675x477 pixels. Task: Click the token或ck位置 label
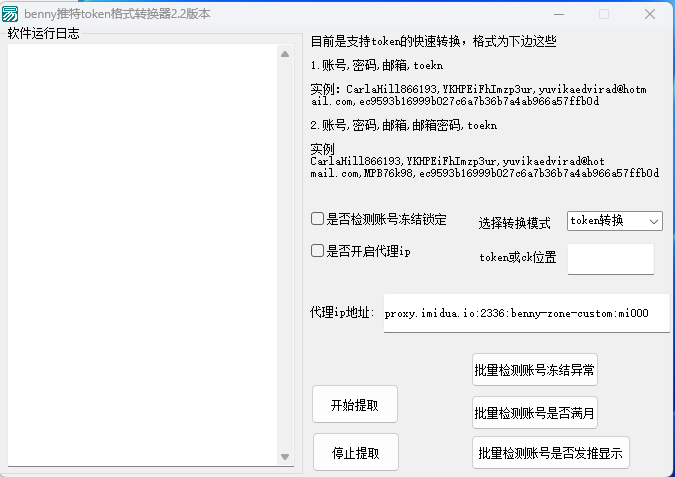tap(518, 257)
